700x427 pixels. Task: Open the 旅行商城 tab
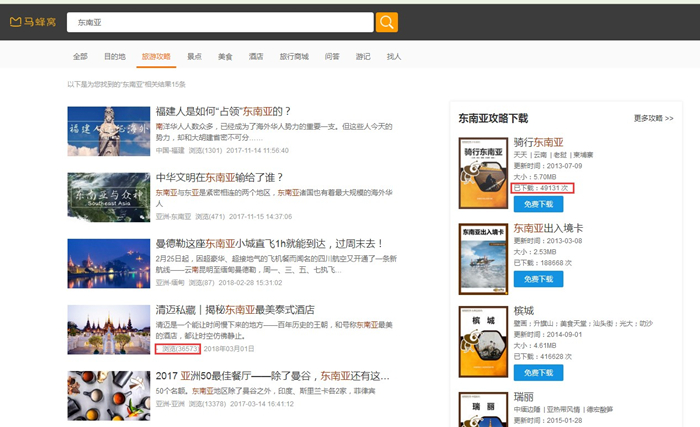click(294, 56)
